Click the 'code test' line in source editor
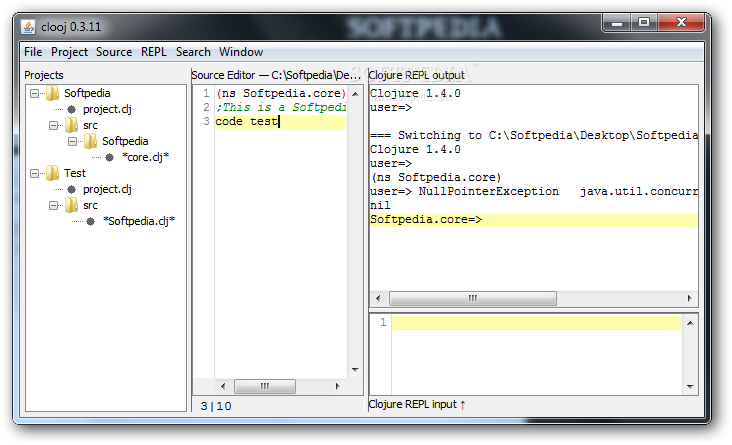The image size is (732, 445). tap(281, 121)
